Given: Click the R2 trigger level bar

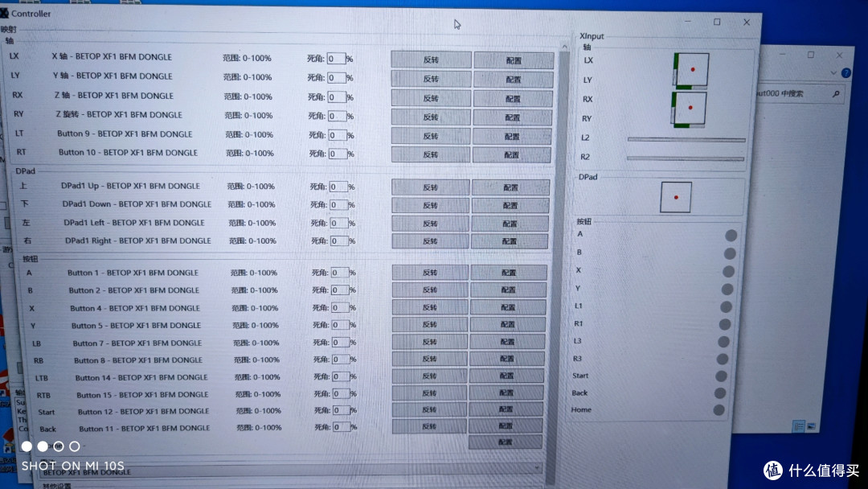Looking at the screenshot, I should 686,158.
